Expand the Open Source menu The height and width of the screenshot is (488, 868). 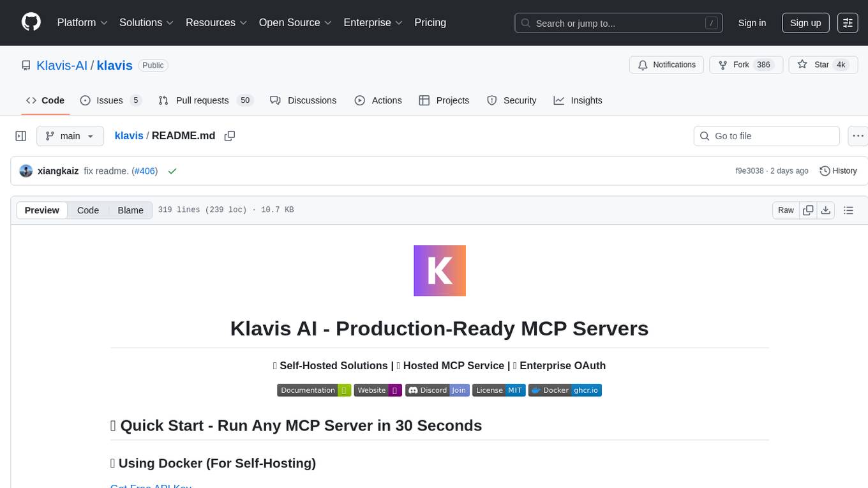(296, 22)
